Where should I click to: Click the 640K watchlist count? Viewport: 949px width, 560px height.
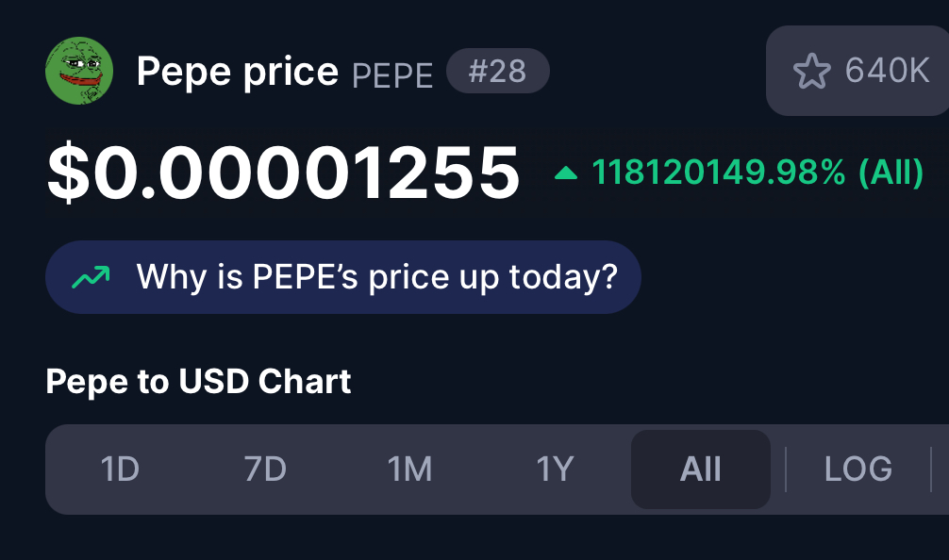click(887, 71)
